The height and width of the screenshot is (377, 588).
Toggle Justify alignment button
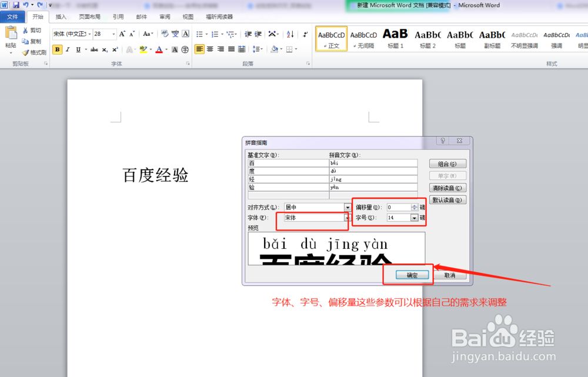click(231, 49)
